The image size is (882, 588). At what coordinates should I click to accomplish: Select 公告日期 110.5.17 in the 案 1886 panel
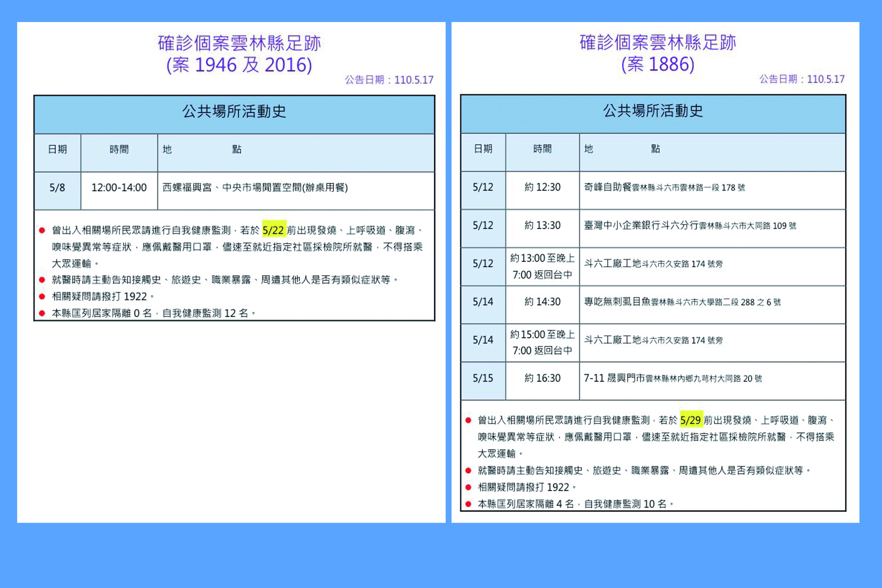802,79
